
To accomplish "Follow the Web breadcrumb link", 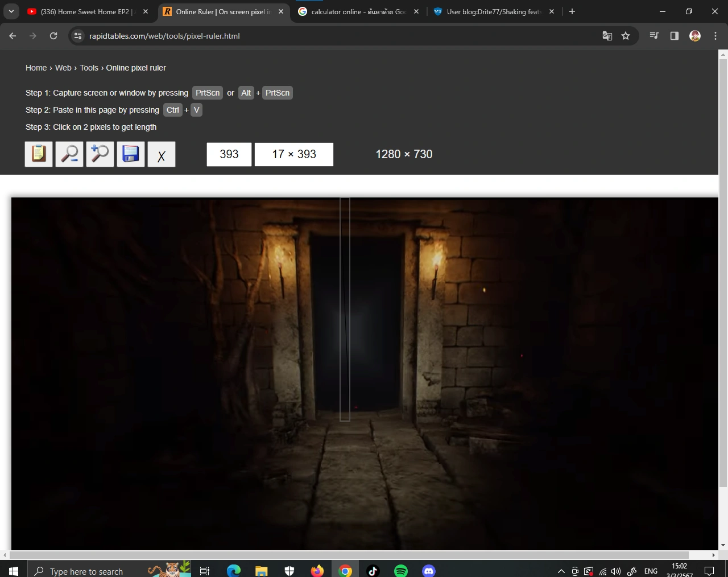I will click(63, 68).
